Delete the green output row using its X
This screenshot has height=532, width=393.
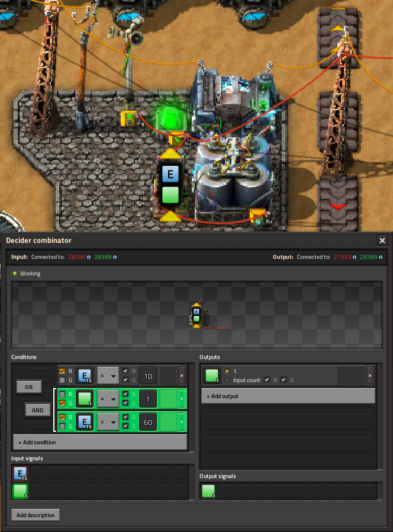click(x=370, y=376)
